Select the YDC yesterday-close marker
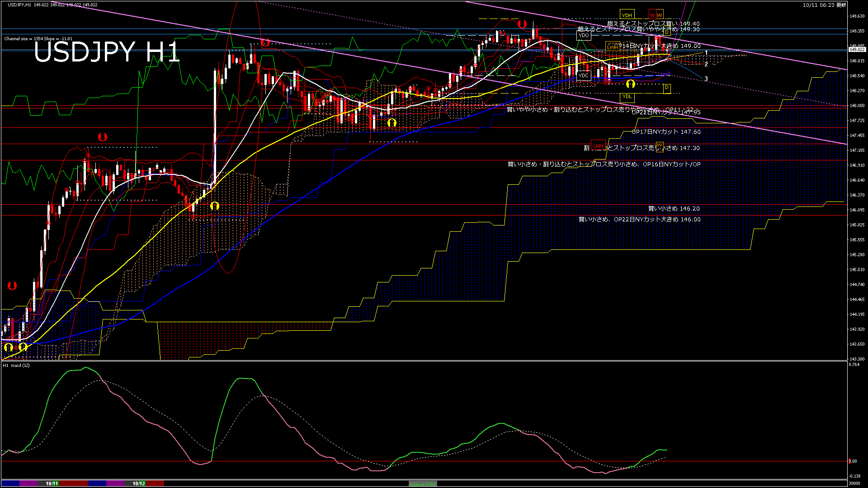The height and width of the screenshot is (488, 868). (x=583, y=75)
